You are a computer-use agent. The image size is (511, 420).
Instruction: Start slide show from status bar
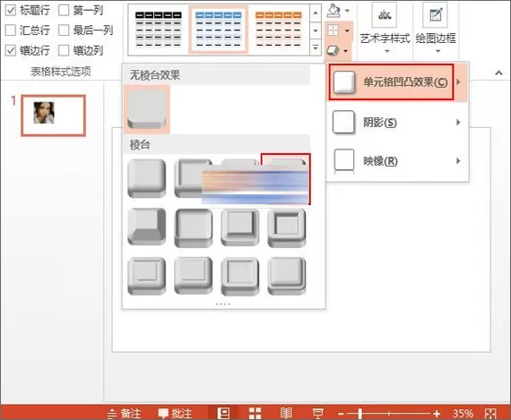point(317,414)
